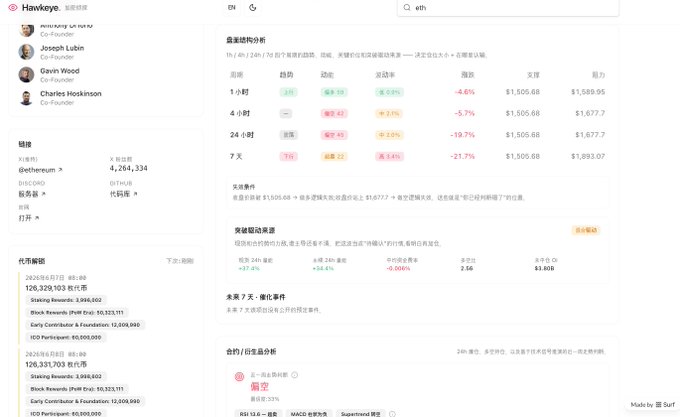Click orange breakout driver badge
The width and height of the screenshot is (680, 417).
[x=586, y=230]
